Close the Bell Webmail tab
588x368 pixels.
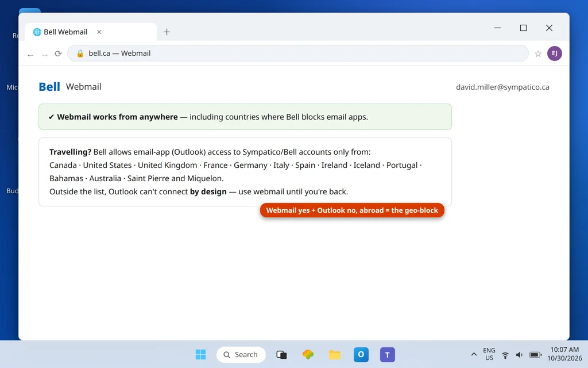tap(99, 32)
